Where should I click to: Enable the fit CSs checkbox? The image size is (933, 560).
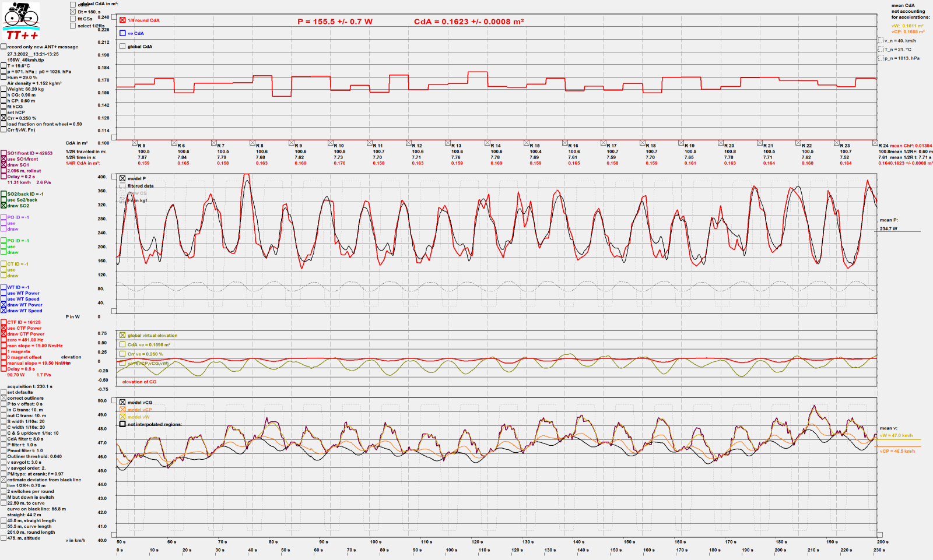(x=73, y=19)
